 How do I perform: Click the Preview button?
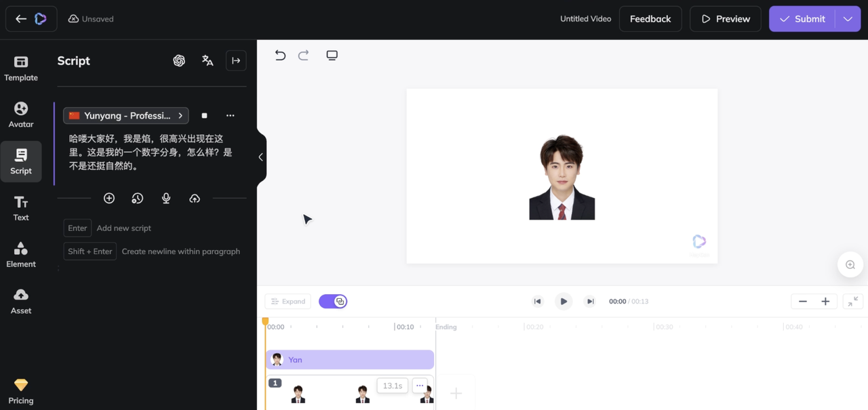(726, 19)
